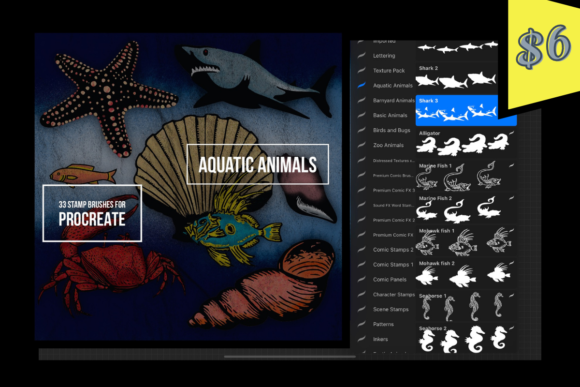Choose the Alligator stamp brush
The height and width of the screenshot is (387, 580).
(x=466, y=143)
